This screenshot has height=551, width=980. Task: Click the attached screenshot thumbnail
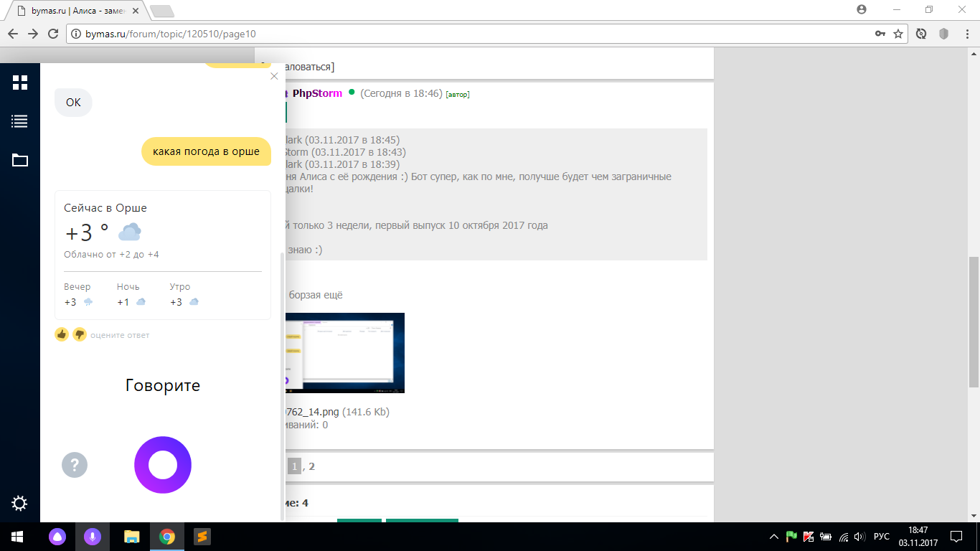pos(345,353)
